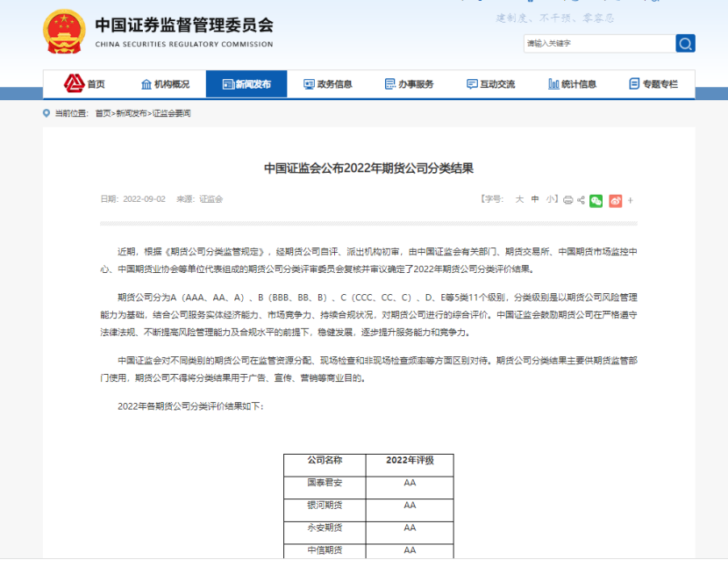Click the share icon

click(581, 200)
